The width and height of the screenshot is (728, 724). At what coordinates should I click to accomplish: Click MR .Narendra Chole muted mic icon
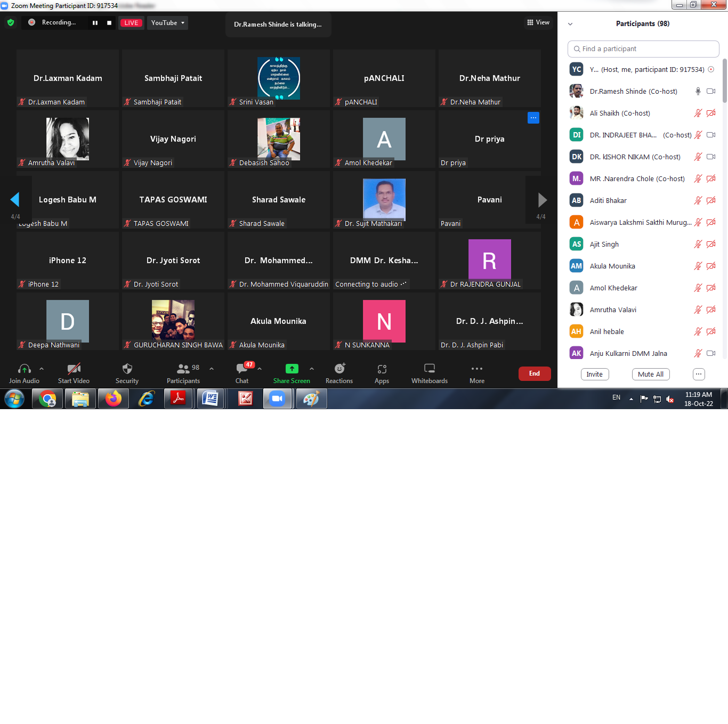(x=698, y=178)
